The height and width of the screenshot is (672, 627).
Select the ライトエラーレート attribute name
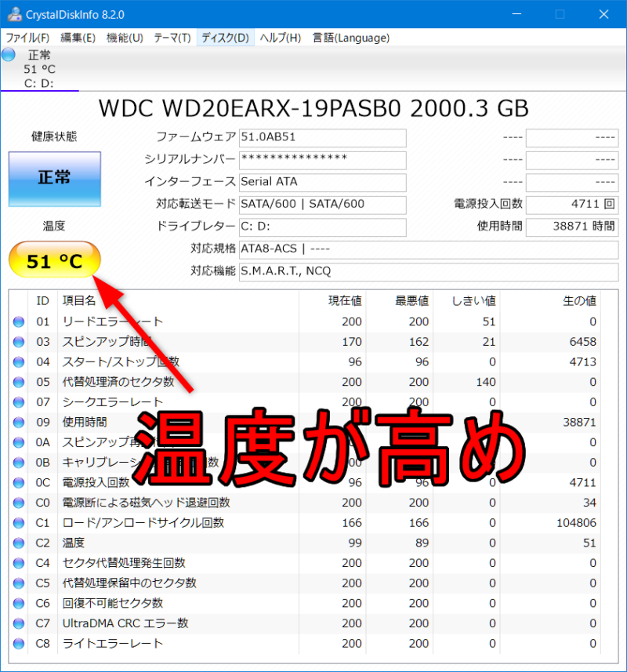(x=113, y=644)
